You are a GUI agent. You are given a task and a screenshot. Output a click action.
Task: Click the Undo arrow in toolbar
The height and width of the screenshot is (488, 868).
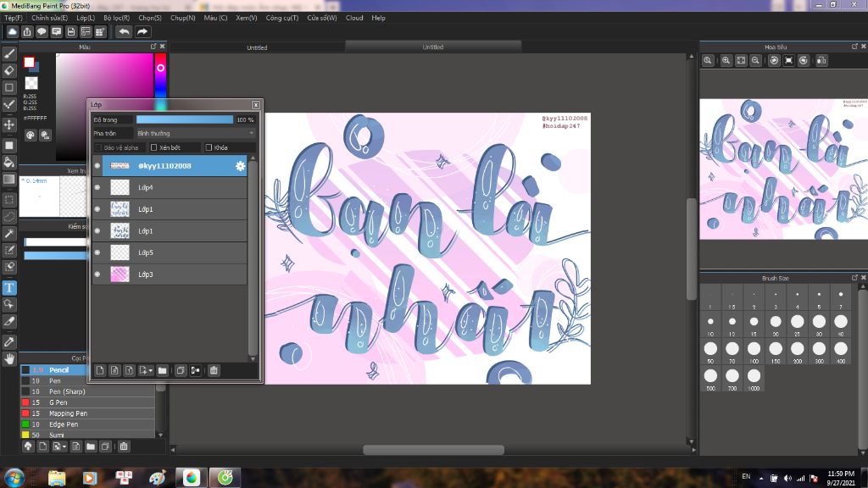point(124,31)
